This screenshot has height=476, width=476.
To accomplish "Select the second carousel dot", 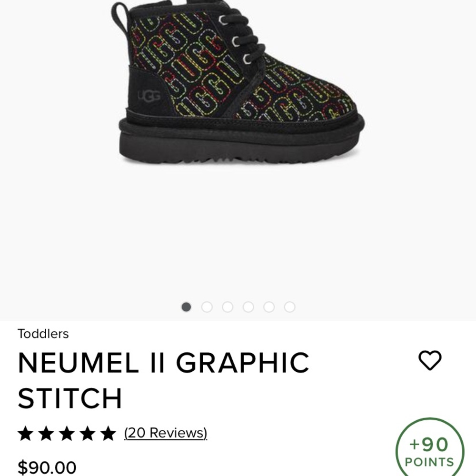I will 207,307.
